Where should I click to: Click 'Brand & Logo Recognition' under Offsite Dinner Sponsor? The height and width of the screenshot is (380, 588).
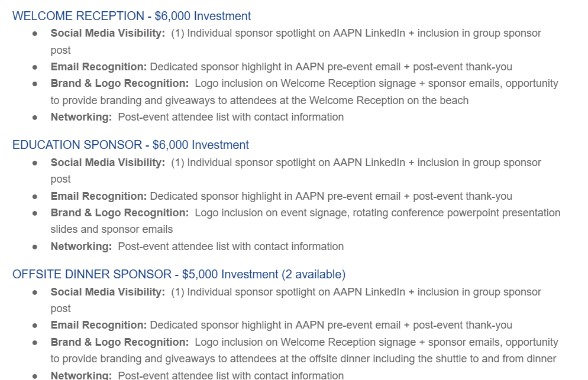(x=119, y=342)
